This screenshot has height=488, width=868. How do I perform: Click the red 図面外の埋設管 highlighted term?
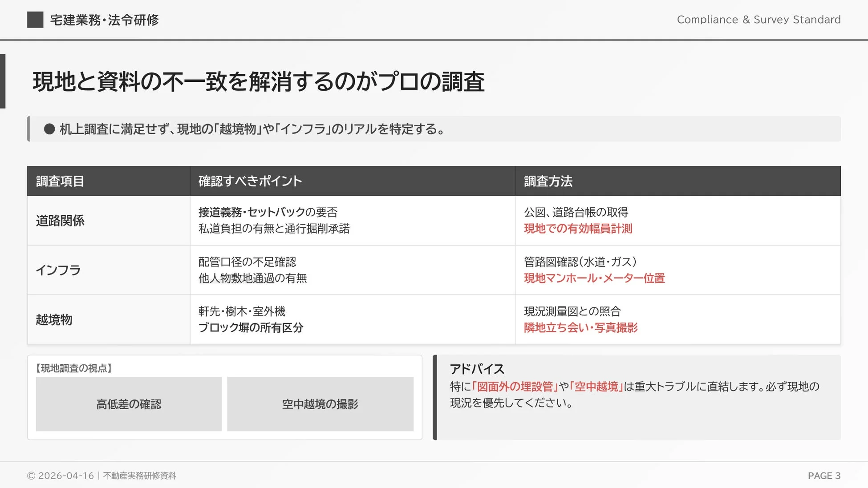click(x=516, y=387)
